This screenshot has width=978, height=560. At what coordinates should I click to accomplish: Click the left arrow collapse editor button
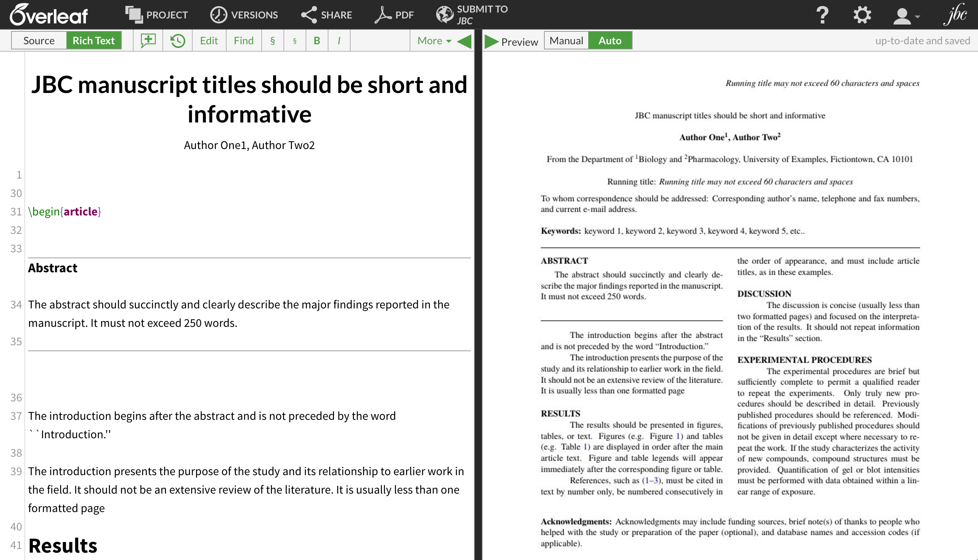[465, 40]
